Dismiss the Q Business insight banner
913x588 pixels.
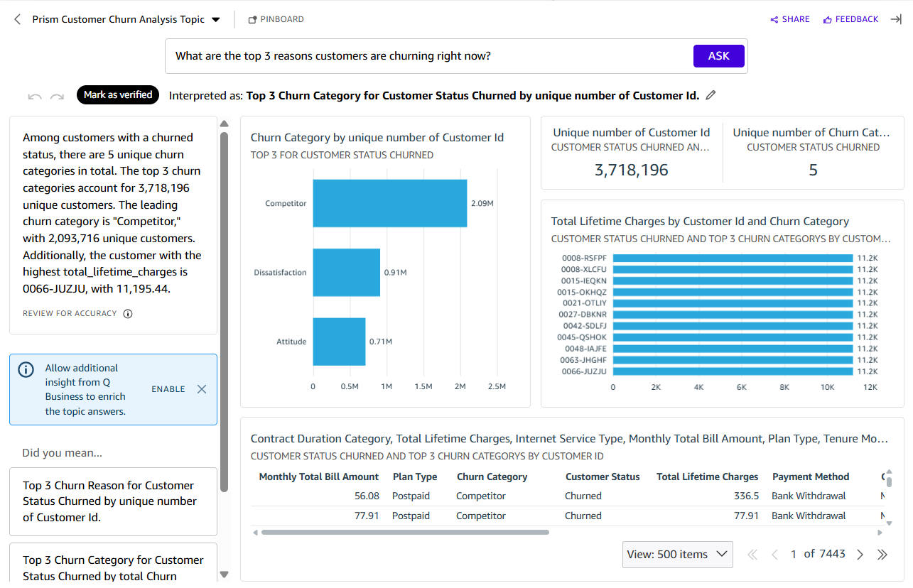tap(202, 389)
